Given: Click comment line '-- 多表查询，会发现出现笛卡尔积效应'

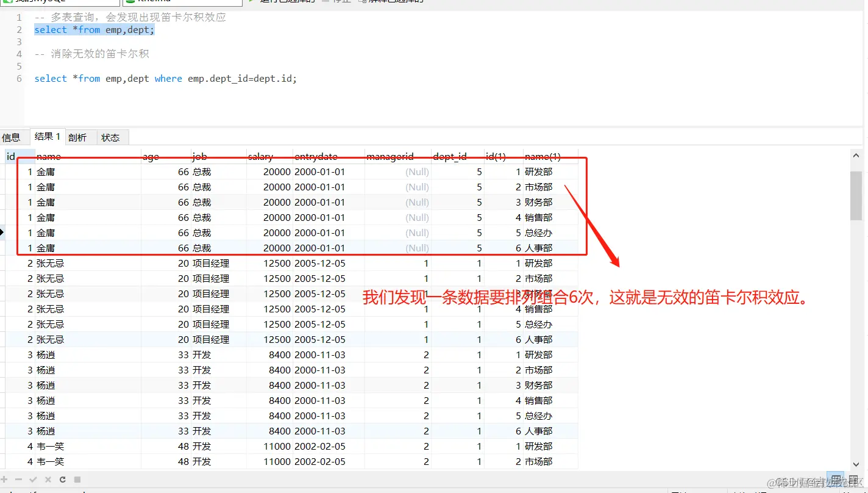Looking at the screenshot, I should coord(130,18).
